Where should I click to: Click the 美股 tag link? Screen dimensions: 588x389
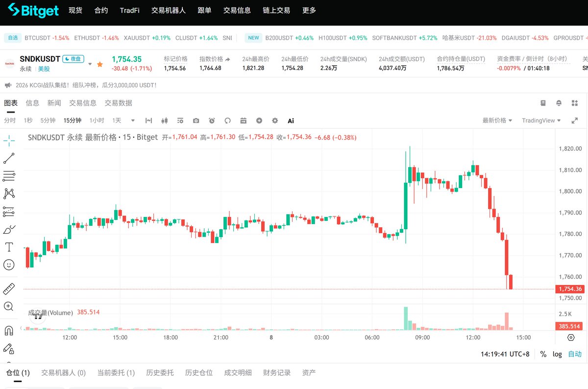44,69
